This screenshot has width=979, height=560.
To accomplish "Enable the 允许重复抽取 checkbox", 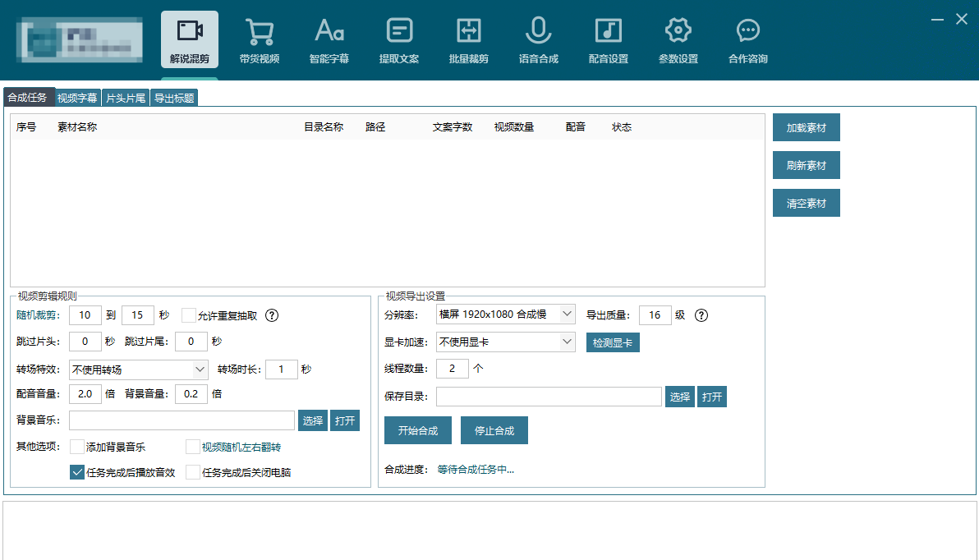I will (x=189, y=315).
